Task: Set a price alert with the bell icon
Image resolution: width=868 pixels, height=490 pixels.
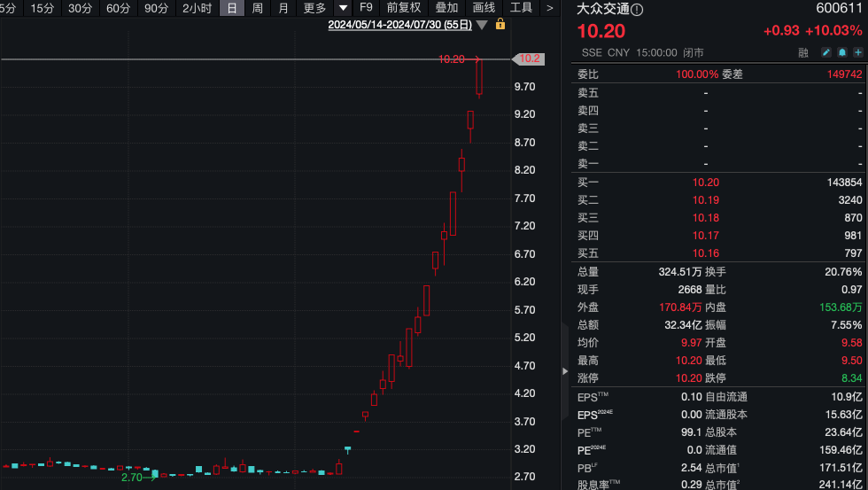Action: 843,52
